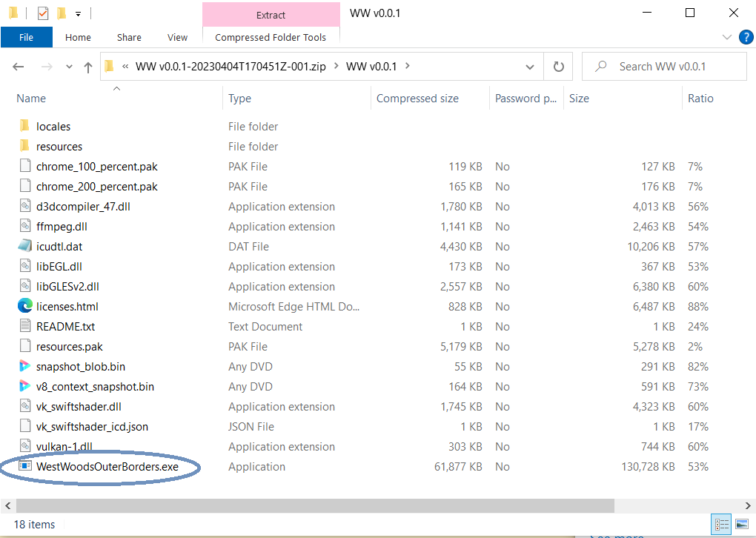The image size is (756, 538).
Task: Select README.txt document icon
Action: [x=25, y=326]
